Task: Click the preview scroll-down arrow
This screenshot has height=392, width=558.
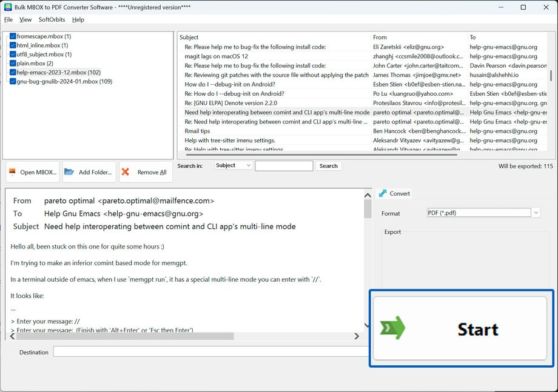Action: pos(368,325)
